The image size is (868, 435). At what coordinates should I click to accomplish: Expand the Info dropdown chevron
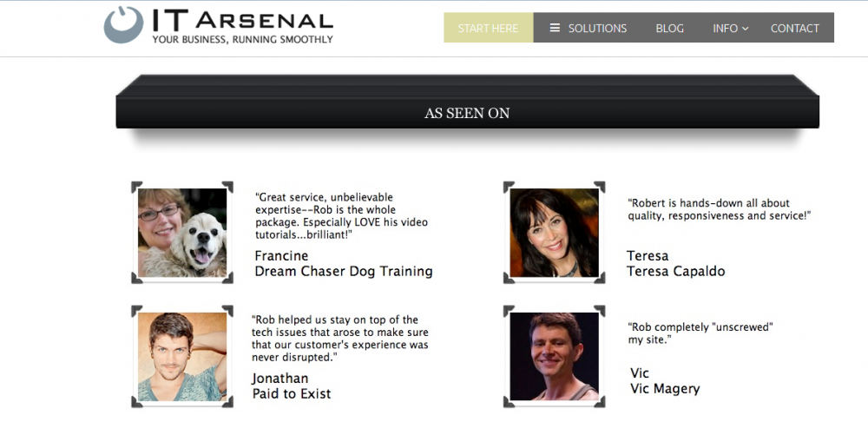point(745,29)
